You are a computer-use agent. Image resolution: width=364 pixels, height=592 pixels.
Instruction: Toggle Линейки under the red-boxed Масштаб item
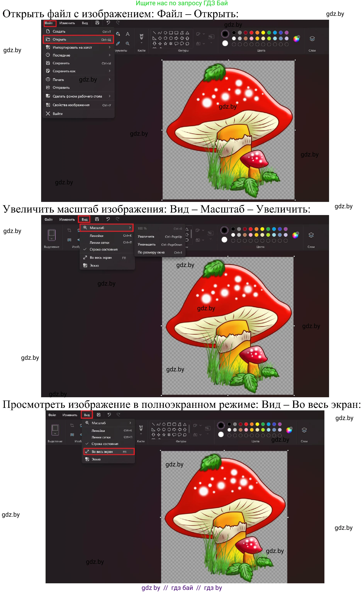97,236
